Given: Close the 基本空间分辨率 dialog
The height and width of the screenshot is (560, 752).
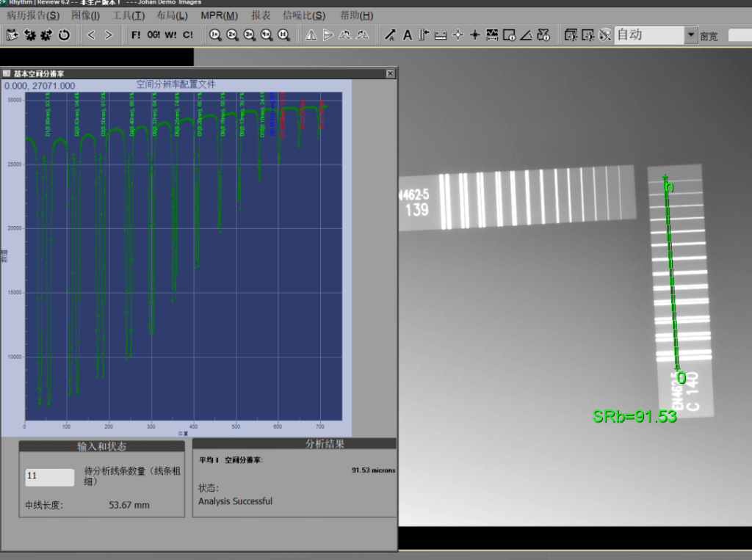Looking at the screenshot, I should (x=390, y=74).
